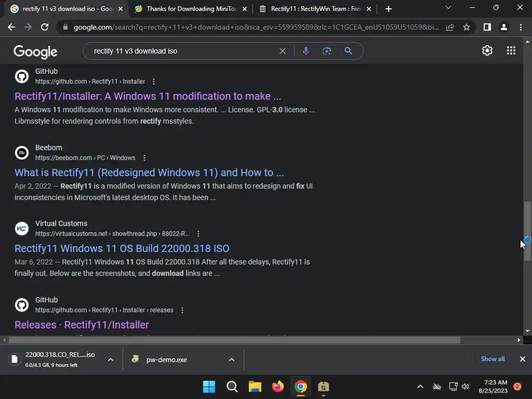The width and height of the screenshot is (532, 399).
Task: Submit search with the magnifier icon
Action: pos(348,51)
